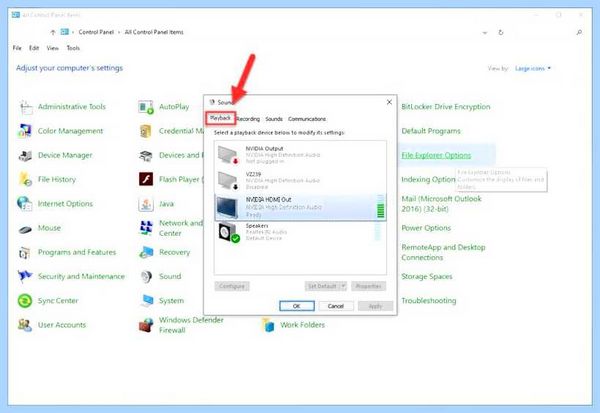
Task: Open AutoPlay icon
Action: click(146, 107)
